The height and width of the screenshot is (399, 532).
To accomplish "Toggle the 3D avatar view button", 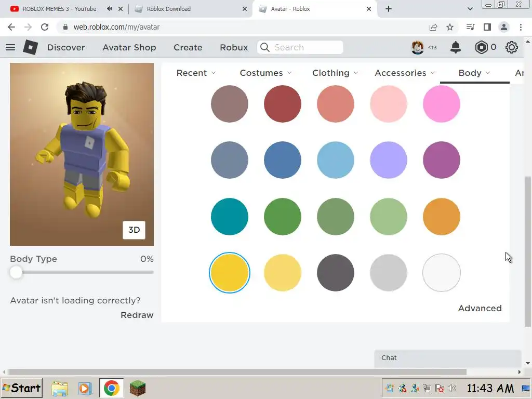I will [x=134, y=230].
